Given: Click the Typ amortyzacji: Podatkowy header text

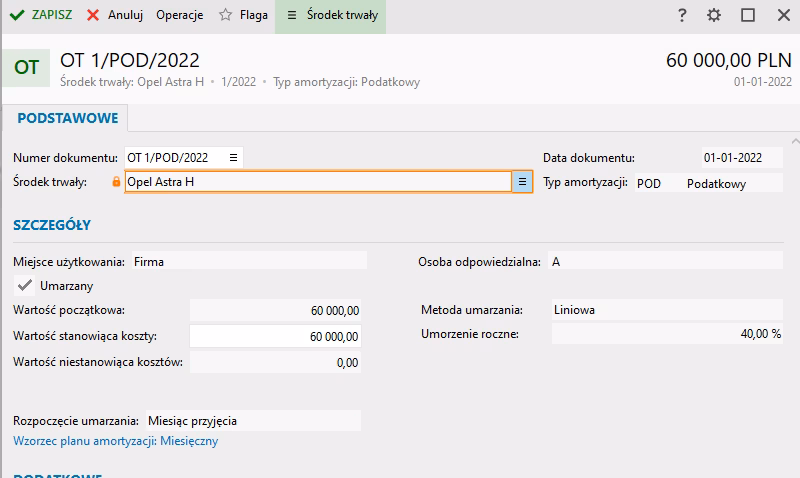Looking at the screenshot, I should pos(346,82).
